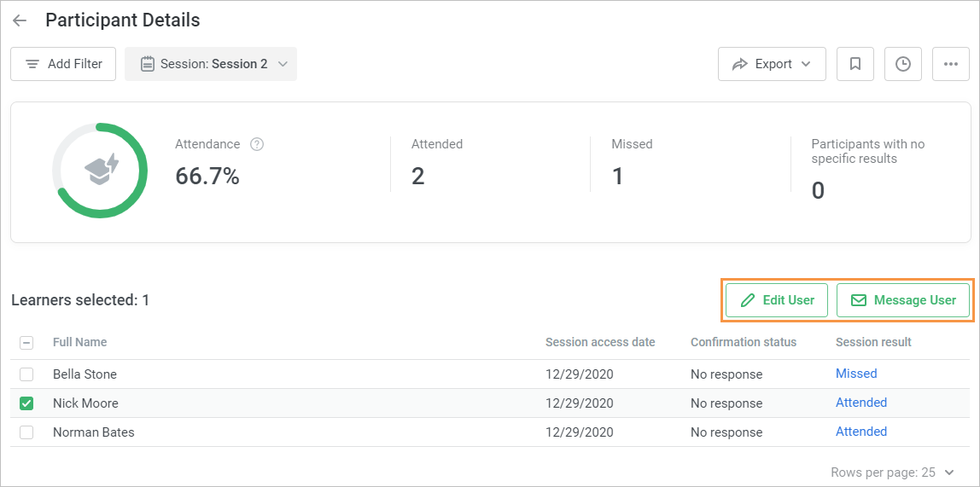Screen dimensions: 980x487
Task: Open Bella Stone's Missed result link
Action: click(856, 374)
